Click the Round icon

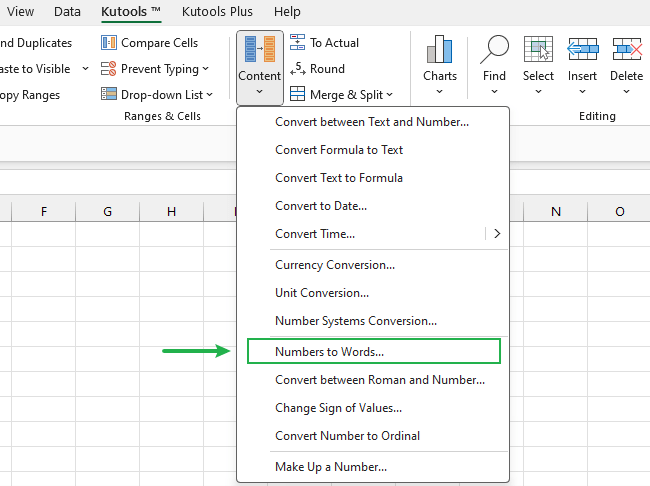[298, 69]
